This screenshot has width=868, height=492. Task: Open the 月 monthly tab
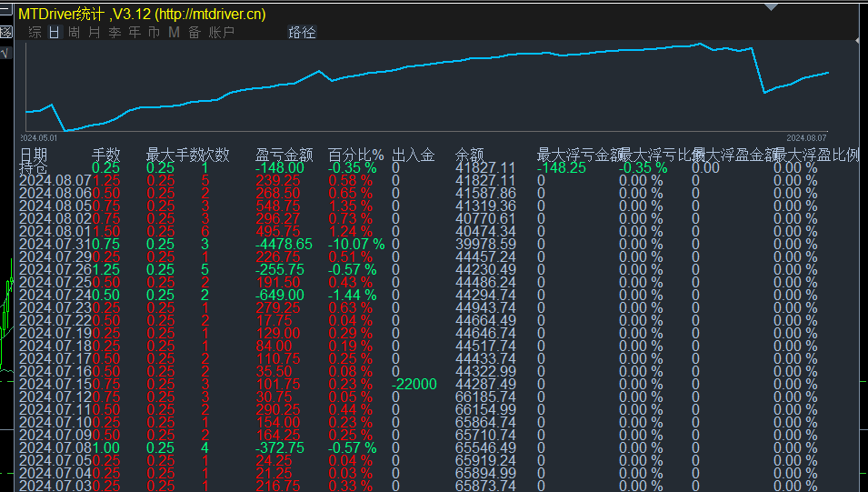pos(95,33)
